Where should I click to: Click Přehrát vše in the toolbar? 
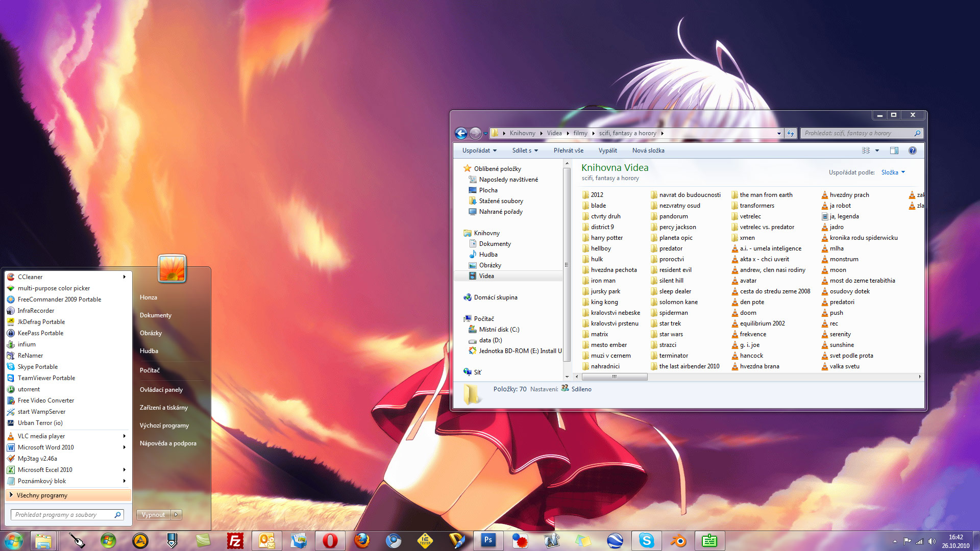coord(569,151)
